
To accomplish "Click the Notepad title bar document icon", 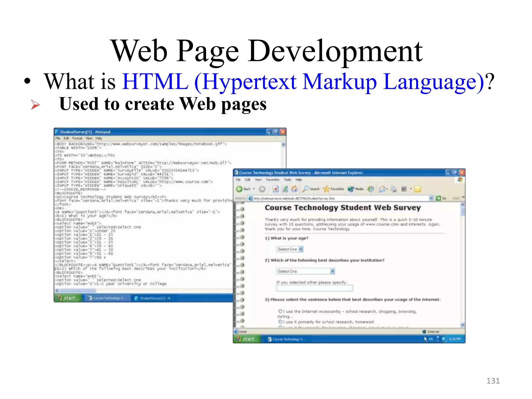I will click(x=57, y=132).
